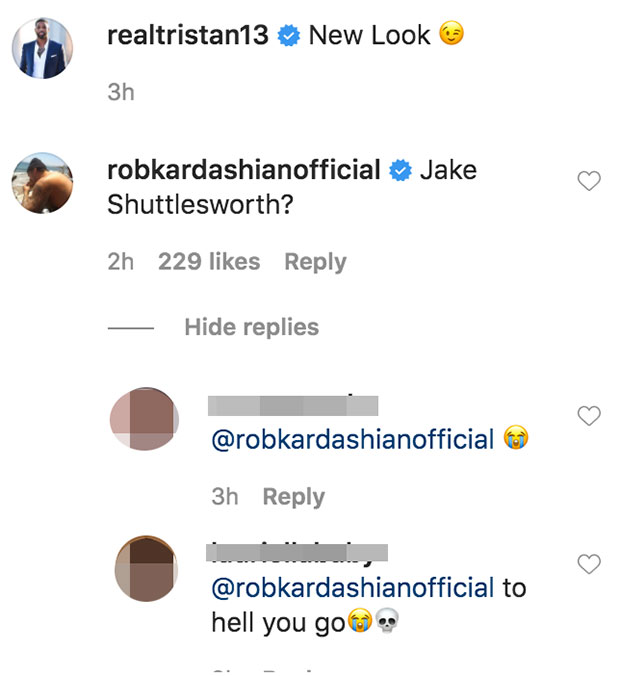Image resolution: width=620 pixels, height=676 pixels.
Task: Reply to robkardashianofficial's comment
Action: (x=315, y=262)
